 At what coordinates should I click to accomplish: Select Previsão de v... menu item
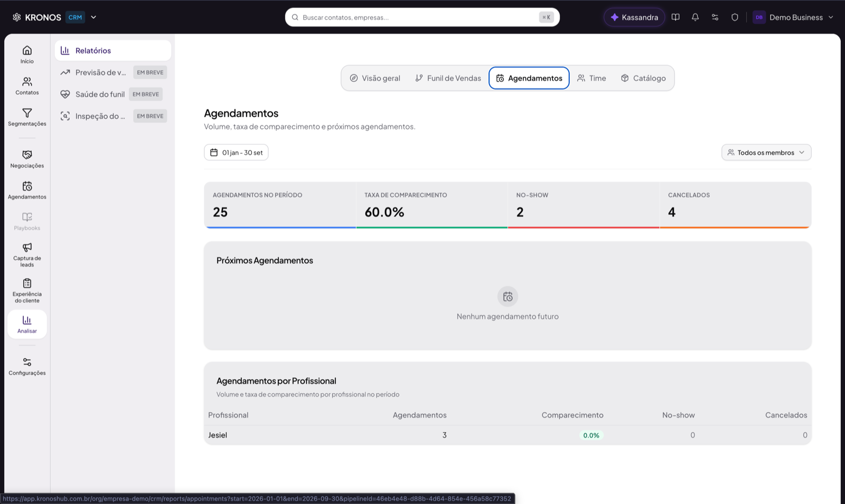click(x=113, y=72)
